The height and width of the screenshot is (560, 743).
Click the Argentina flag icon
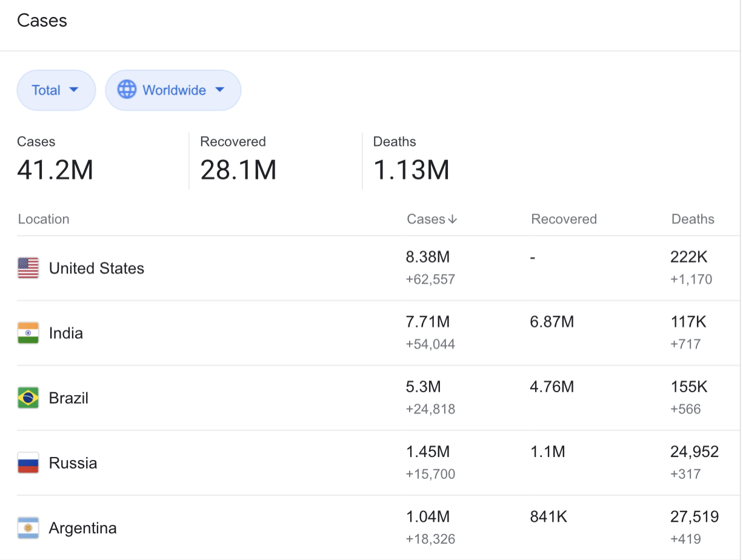[28, 528]
